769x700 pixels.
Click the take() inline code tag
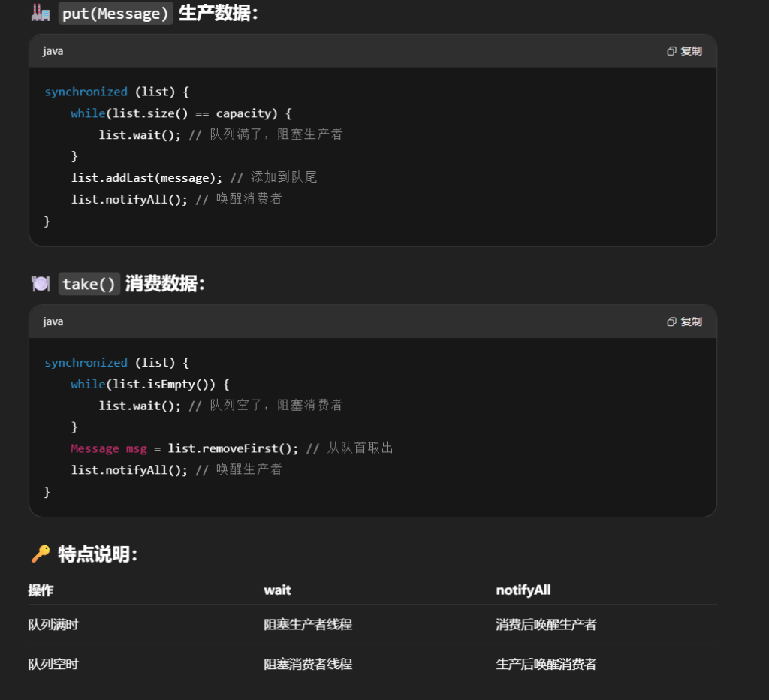(x=89, y=284)
